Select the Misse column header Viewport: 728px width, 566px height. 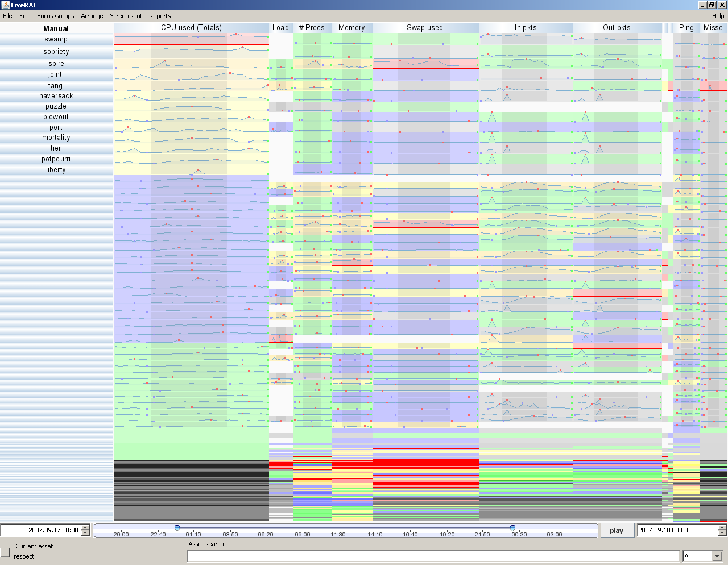pos(713,27)
